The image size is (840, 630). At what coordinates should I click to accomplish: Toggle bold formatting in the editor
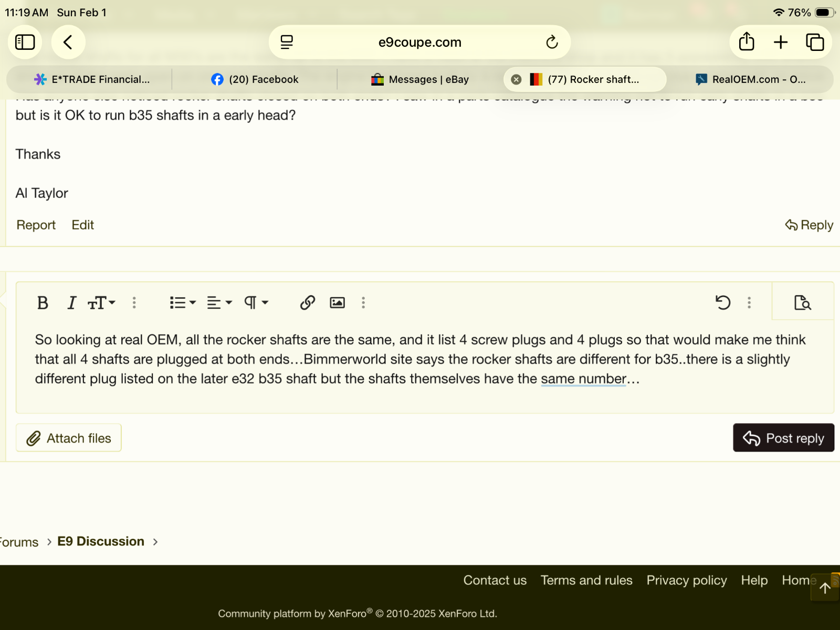43,303
